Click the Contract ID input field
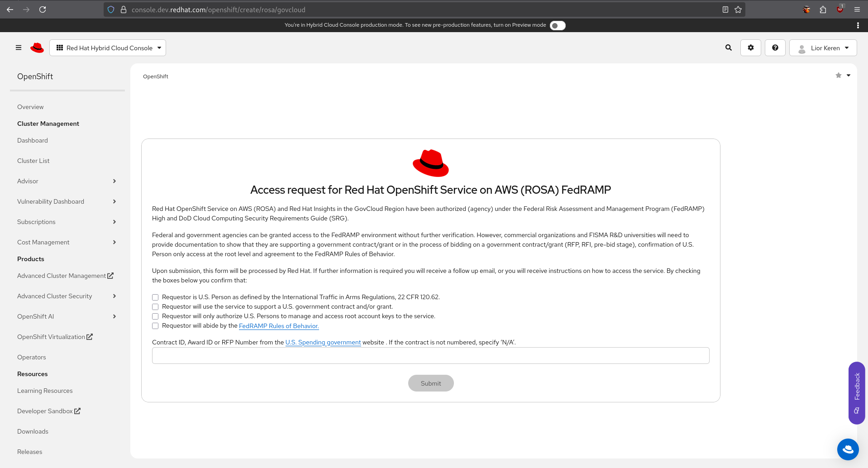 [x=431, y=356]
